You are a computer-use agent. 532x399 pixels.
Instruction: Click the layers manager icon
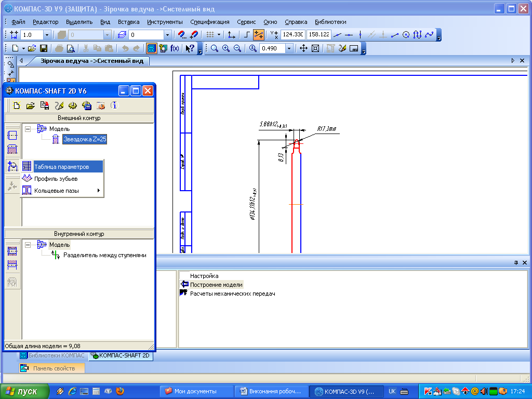(122, 35)
